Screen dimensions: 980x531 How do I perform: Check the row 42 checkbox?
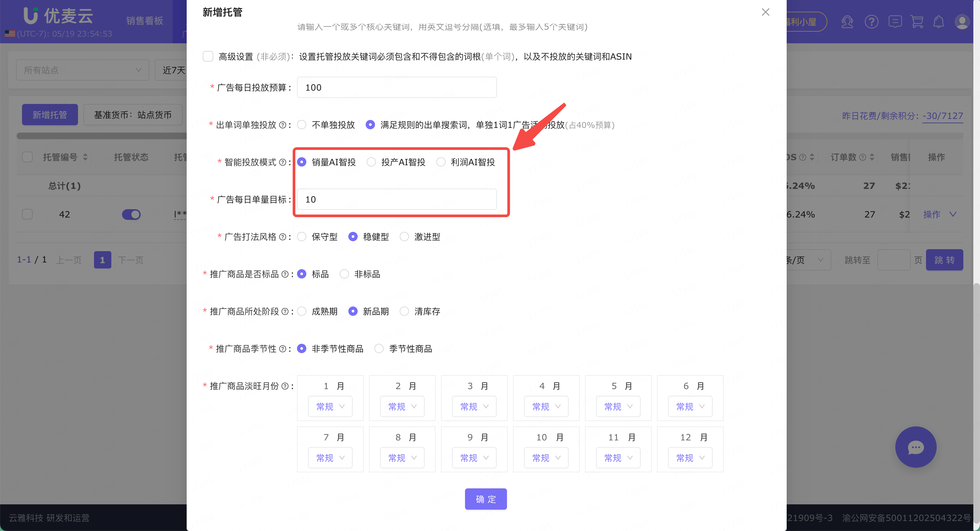click(x=27, y=215)
